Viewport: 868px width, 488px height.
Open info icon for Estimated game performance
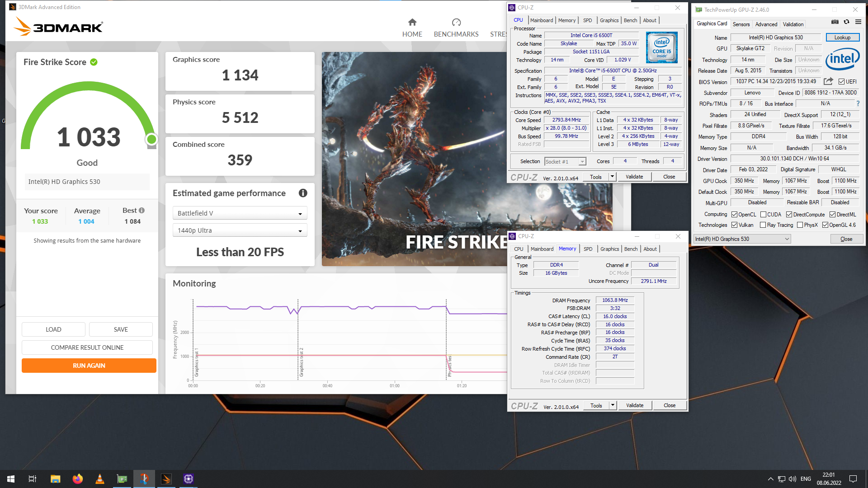point(303,193)
